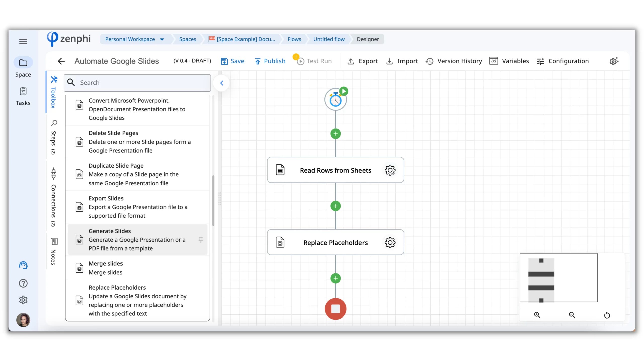Click the help icon in the sidebar

click(x=23, y=283)
